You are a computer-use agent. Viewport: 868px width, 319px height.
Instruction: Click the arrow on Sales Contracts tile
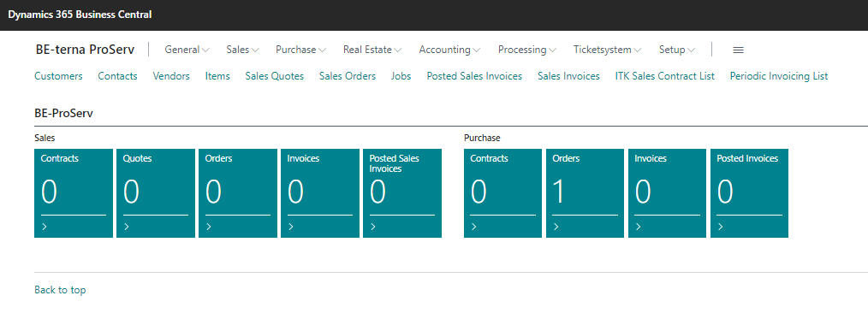(x=44, y=226)
